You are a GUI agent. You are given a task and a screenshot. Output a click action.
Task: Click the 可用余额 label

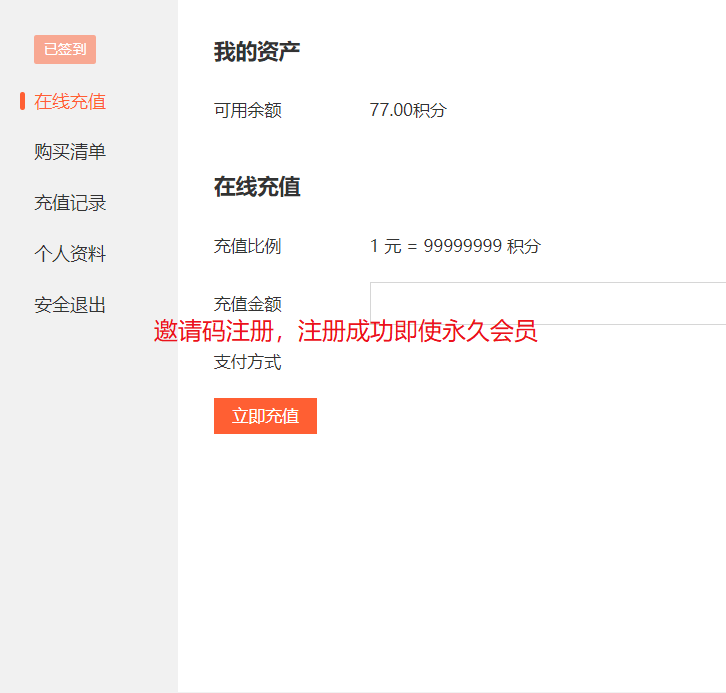click(x=248, y=110)
